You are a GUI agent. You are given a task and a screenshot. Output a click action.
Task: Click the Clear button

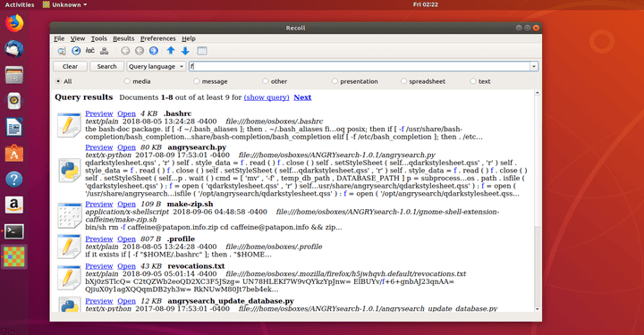pyautogui.click(x=71, y=66)
